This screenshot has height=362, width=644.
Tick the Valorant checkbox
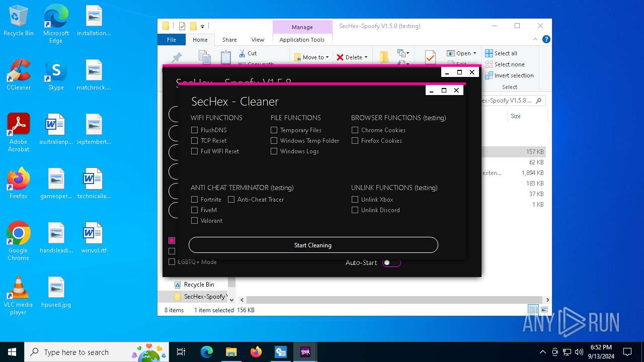(x=194, y=220)
